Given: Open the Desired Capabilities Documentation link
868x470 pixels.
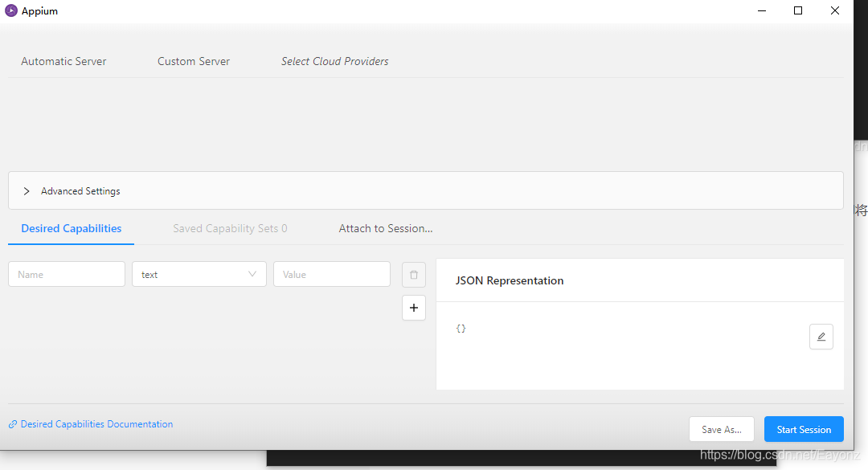Looking at the screenshot, I should [x=97, y=424].
